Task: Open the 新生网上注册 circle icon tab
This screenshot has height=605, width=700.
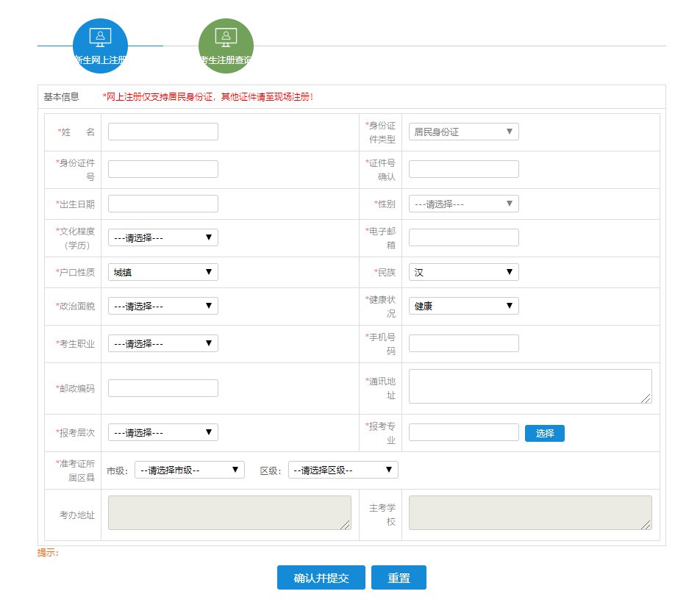Action: point(100,46)
